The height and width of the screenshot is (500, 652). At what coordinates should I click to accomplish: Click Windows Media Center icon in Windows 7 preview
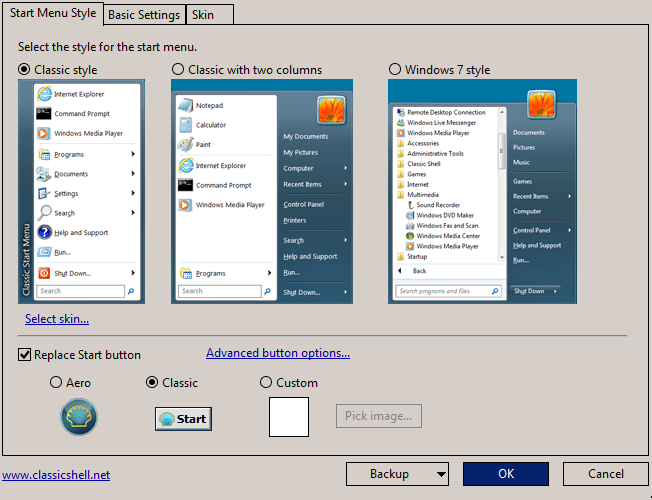pyautogui.click(x=410, y=236)
